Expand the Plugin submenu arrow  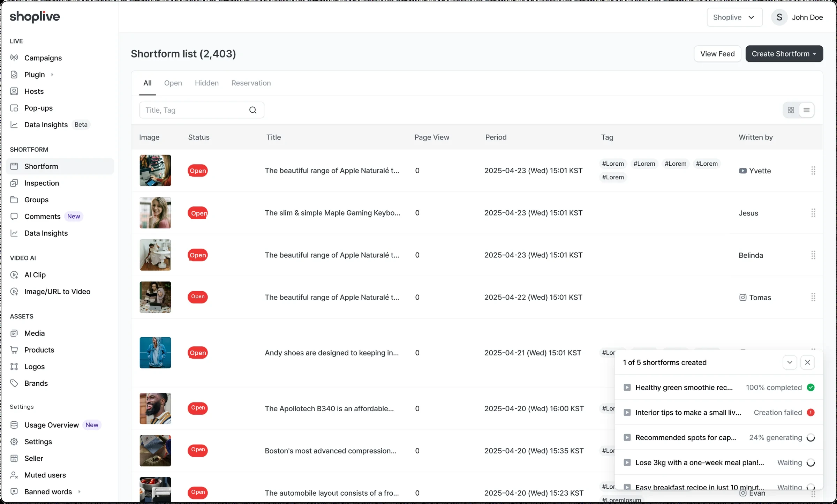tap(52, 75)
